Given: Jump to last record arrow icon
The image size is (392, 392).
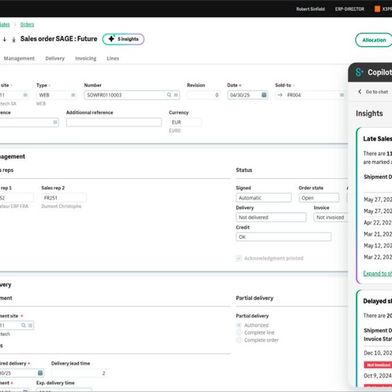Looking at the screenshot, I should point(14,40).
